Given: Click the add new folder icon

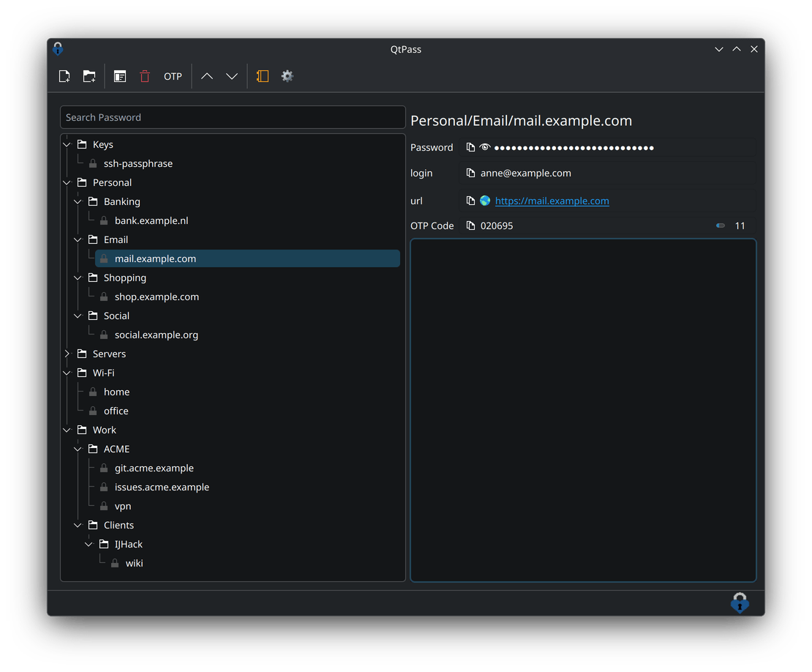Looking at the screenshot, I should [89, 76].
